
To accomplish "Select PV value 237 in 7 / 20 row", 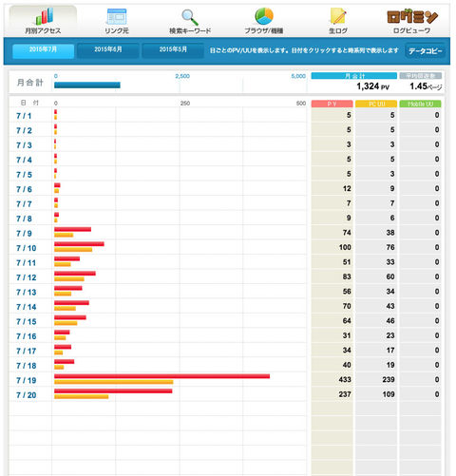I will tap(345, 394).
